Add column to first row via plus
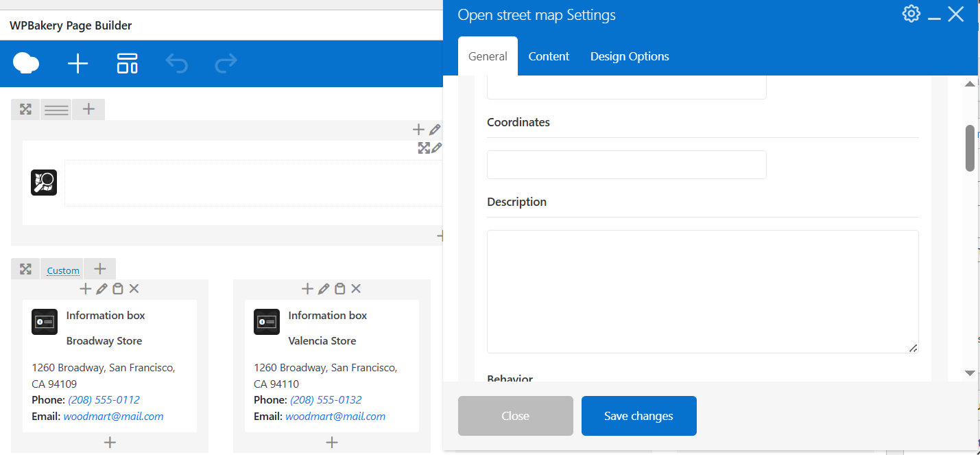The width and height of the screenshot is (980, 455). 88,109
